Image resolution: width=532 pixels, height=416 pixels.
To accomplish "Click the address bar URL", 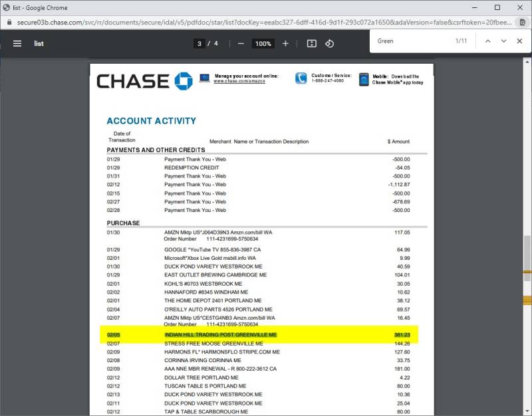I will coord(264,23).
